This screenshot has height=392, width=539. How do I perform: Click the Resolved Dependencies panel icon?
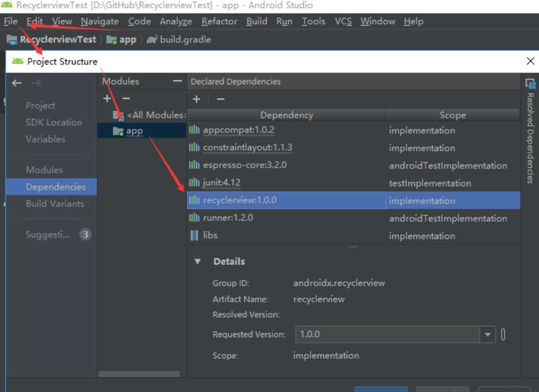530,84
